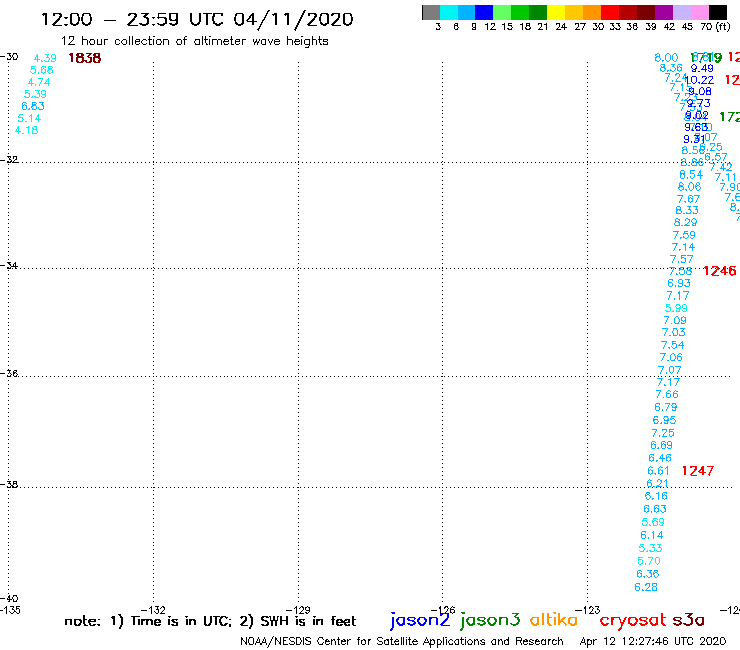
Task: Click the wave height value 7.25
Action: pyautogui.click(x=663, y=433)
